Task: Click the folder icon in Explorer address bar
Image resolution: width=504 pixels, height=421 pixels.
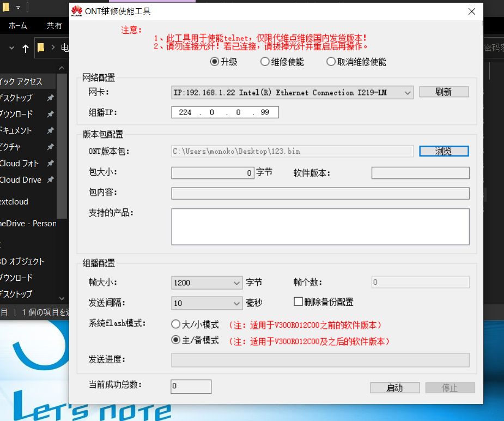Action: point(41,48)
